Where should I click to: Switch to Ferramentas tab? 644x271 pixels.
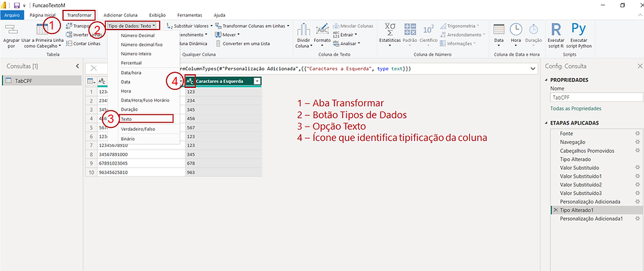(190, 14)
